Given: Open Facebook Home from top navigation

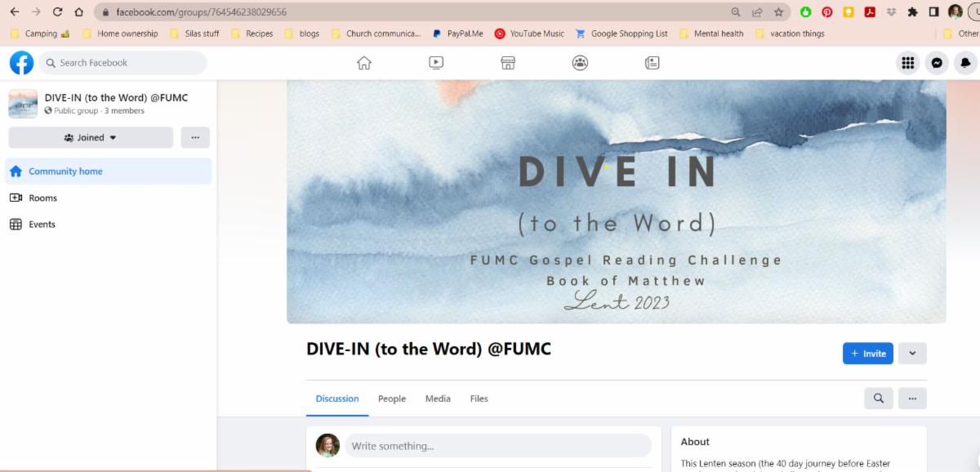Looking at the screenshot, I should tap(364, 63).
